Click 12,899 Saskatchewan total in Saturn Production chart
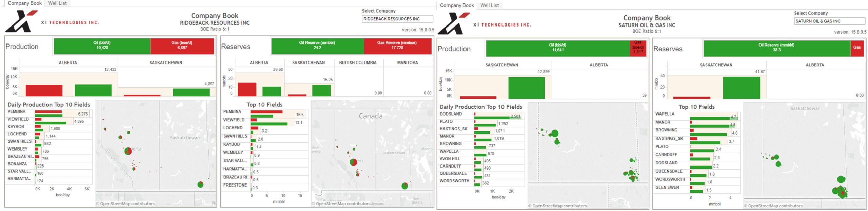868x211 pixels. click(544, 72)
